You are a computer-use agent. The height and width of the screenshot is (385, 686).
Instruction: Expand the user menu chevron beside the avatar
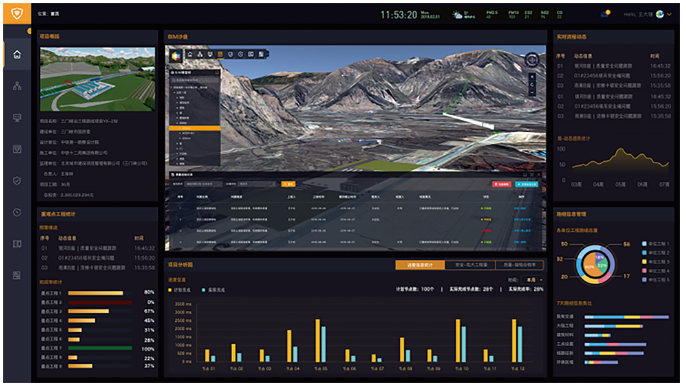pyautogui.click(x=670, y=14)
